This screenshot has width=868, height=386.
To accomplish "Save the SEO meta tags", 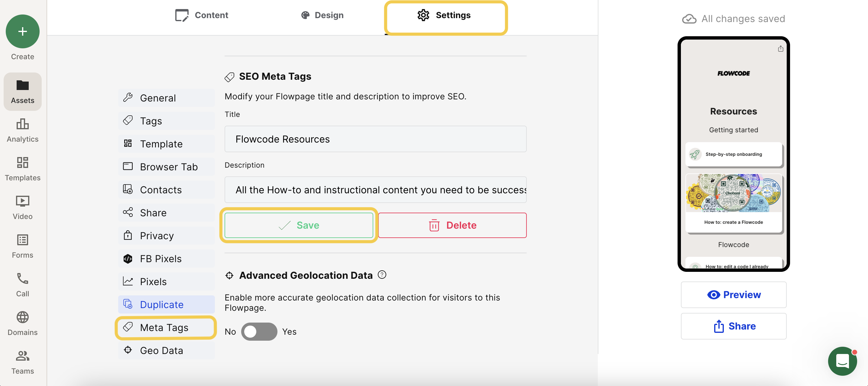I will pos(299,225).
